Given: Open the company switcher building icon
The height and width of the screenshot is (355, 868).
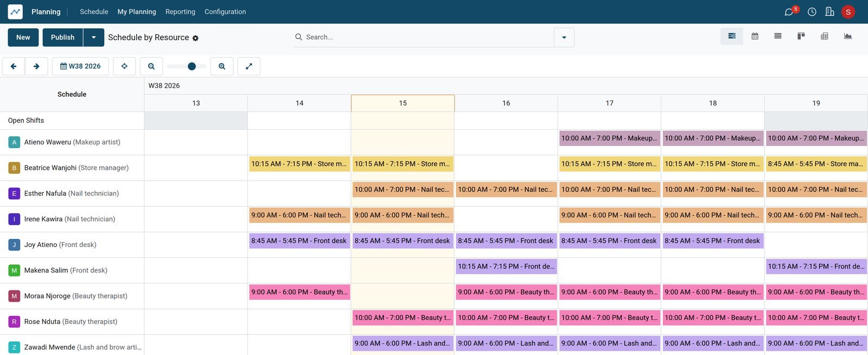Looking at the screenshot, I should pyautogui.click(x=829, y=12).
